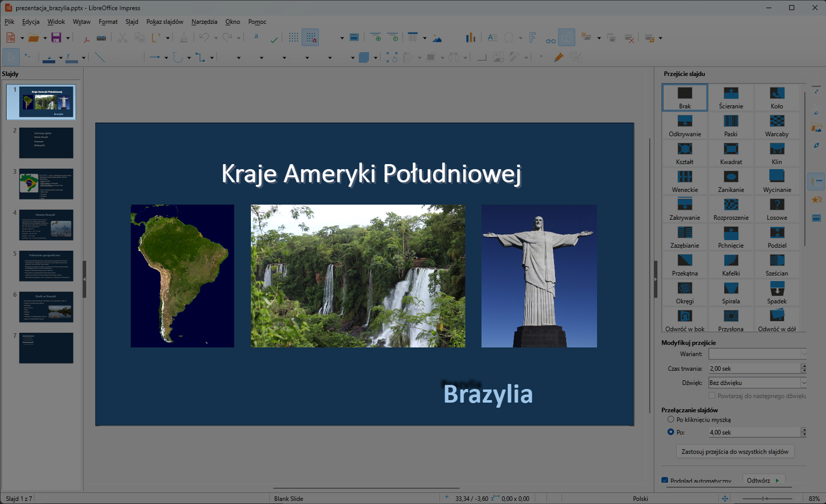Expand the Save button dropdown arrow
This screenshot has width=826, height=504.
coord(67,38)
